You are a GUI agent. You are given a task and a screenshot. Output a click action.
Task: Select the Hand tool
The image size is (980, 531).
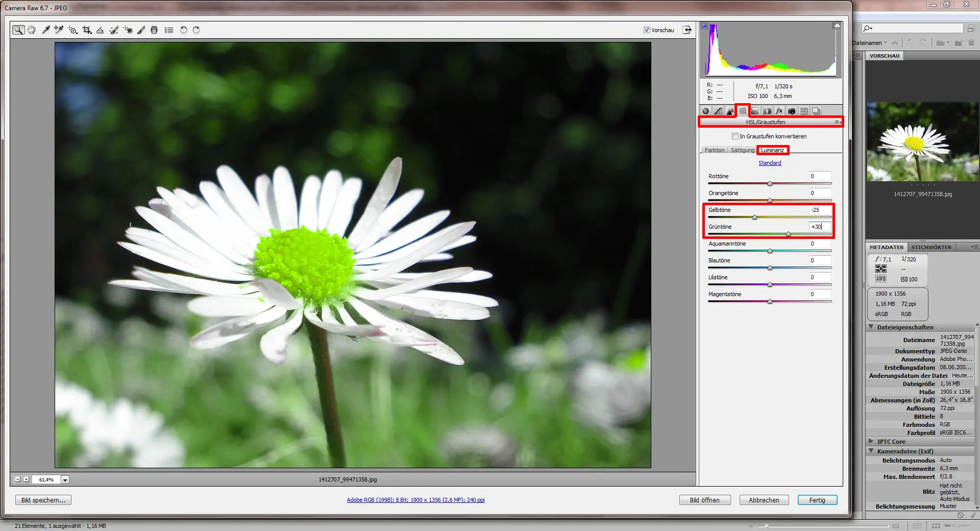pos(31,30)
